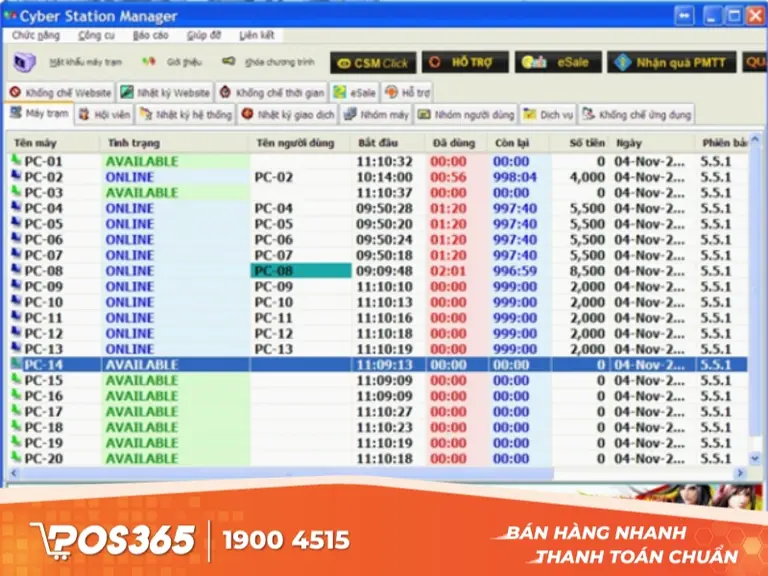The height and width of the screenshot is (576, 768).
Task: Sort by the Ngày column header
Action: tap(652, 143)
